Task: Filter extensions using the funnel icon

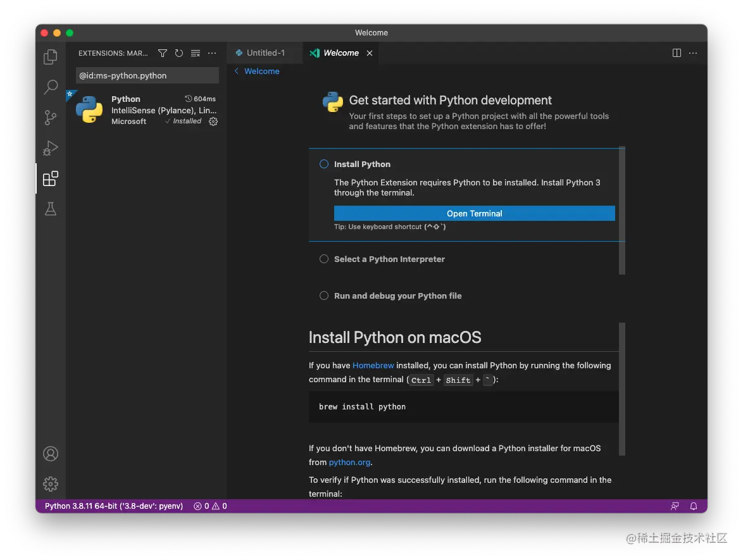Action: pos(163,53)
